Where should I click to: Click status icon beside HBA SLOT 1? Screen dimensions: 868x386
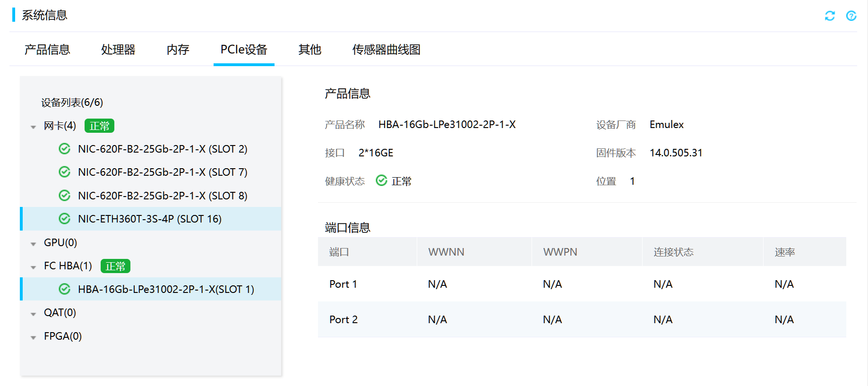coord(64,289)
